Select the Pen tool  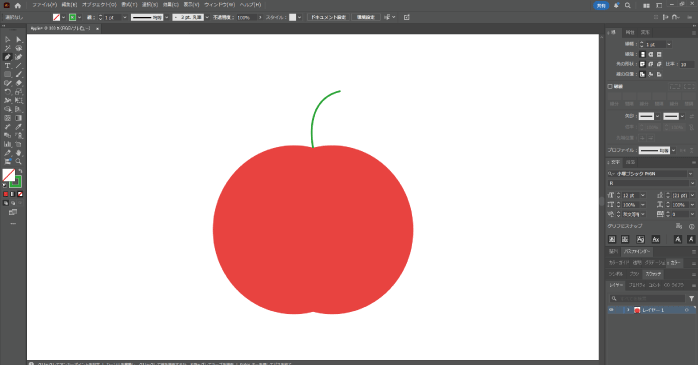(8, 57)
